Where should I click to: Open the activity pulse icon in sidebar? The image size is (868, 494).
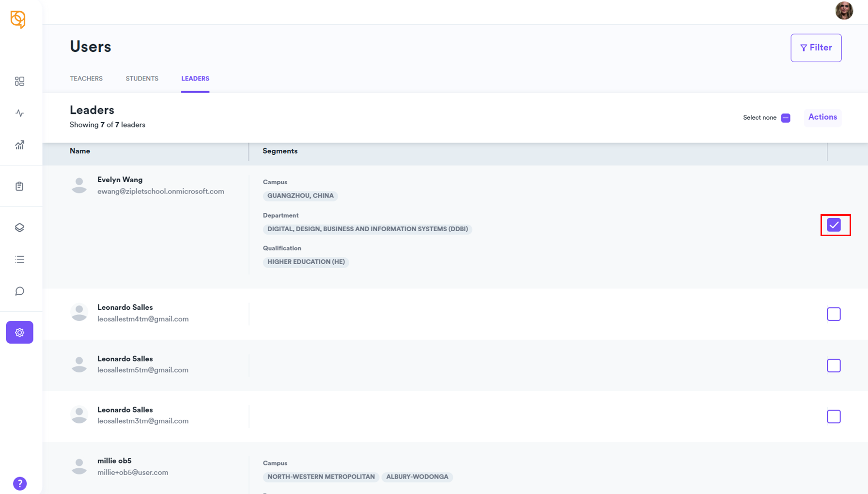pyautogui.click(x=19, y=113)
